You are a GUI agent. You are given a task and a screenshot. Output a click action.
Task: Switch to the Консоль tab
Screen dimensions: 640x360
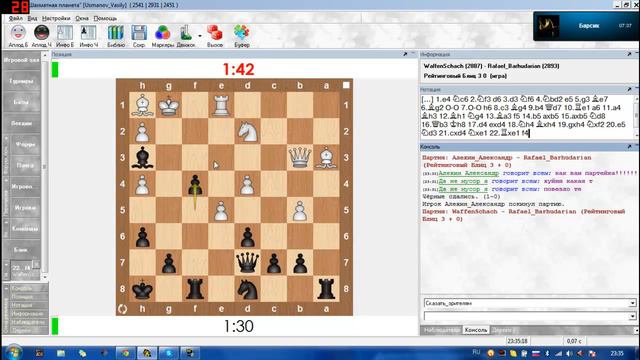[476, 330]
